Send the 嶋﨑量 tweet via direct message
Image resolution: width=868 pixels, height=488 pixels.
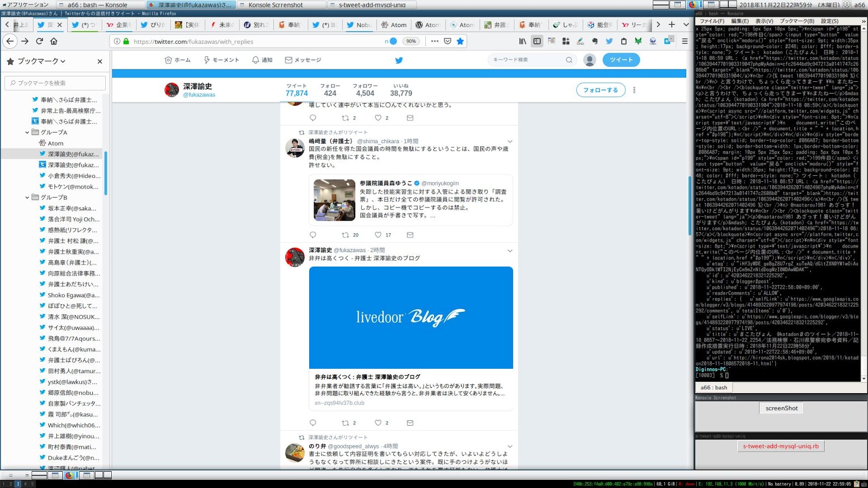(410, 235)
